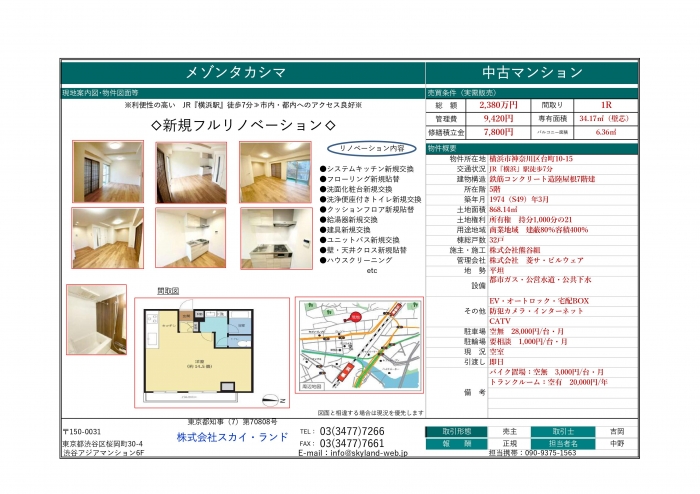Click the FAX number 03(3477)7661
This screenshot has height=494, width=700.
point(352,443)
